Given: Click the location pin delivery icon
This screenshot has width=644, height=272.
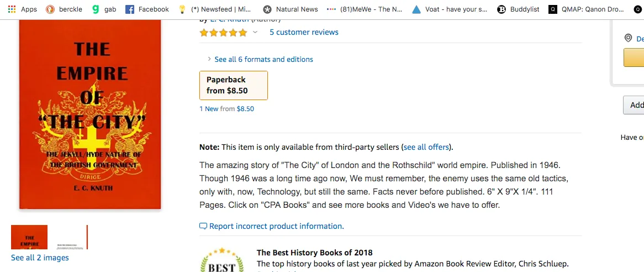Looking at the screenshot, I should point(628,38).
